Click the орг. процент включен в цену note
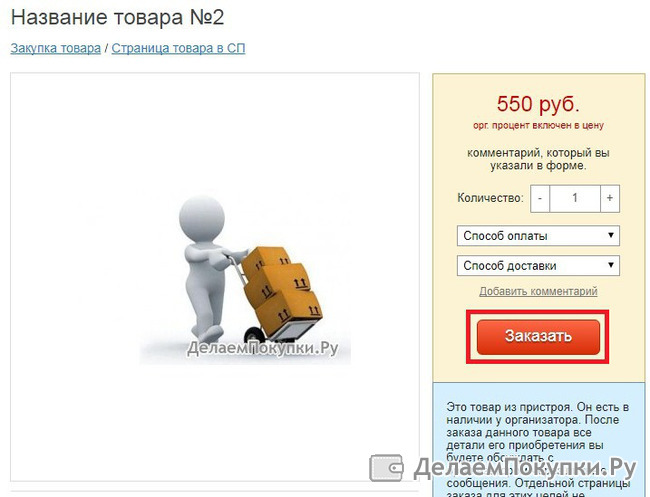The image size is (650, 497). tap(538, 126)
